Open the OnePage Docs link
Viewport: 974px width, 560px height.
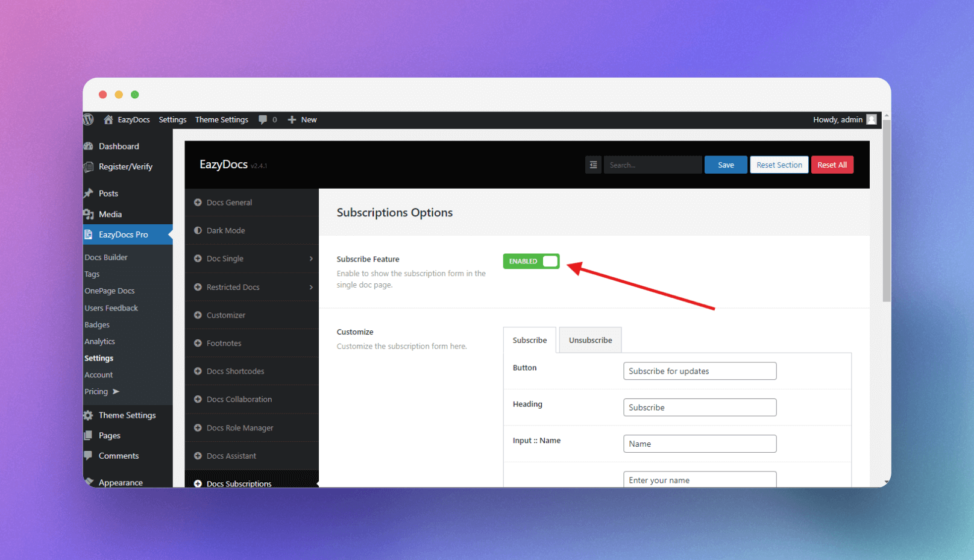[x=109, y=291]
